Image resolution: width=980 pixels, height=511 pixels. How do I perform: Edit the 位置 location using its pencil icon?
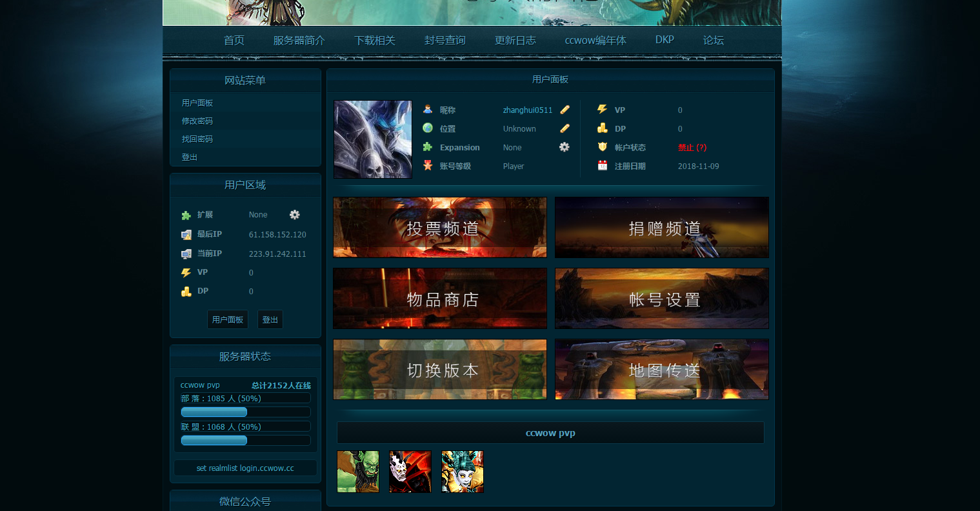565,128
